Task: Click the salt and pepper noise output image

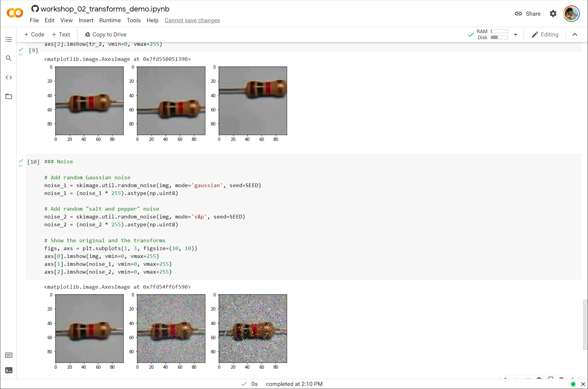Action: click(253, 328)
